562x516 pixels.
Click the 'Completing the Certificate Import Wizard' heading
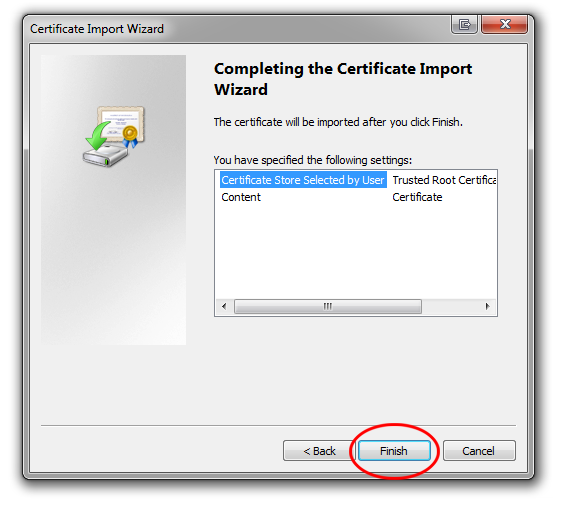click(x=343, y=79)
